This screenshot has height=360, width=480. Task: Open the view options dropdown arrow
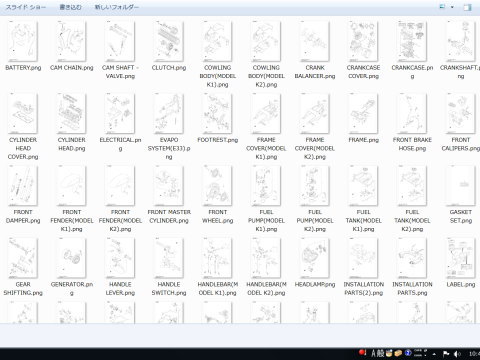point(452,7)
